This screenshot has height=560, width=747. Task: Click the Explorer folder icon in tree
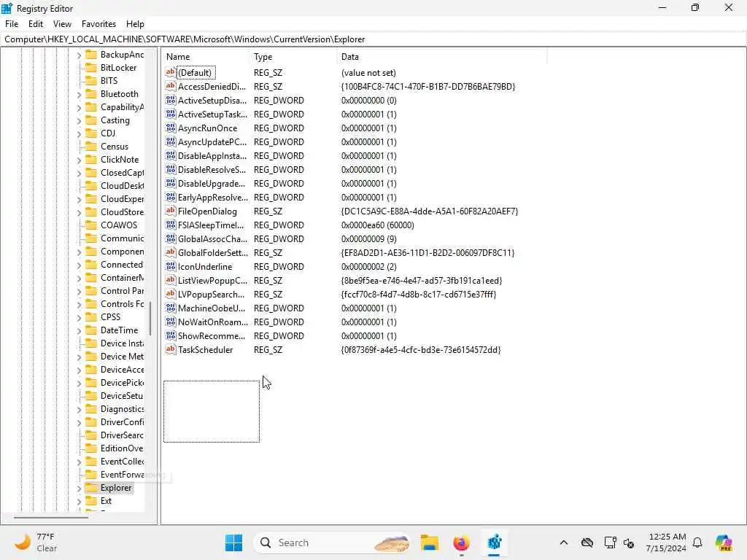pyautogui.click(x=91, y=488)
